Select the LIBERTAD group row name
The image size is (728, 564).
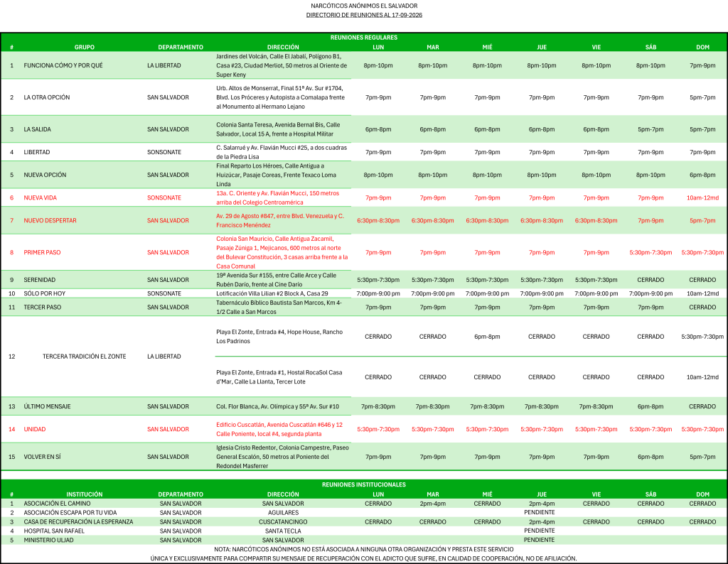tap(37, 152)
